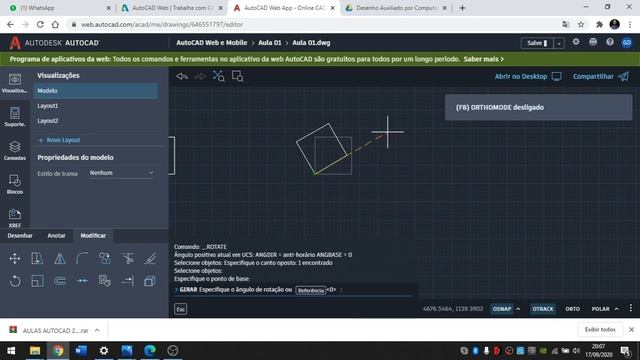Click the Salve button
640x360 pixels.
(537, 43)
